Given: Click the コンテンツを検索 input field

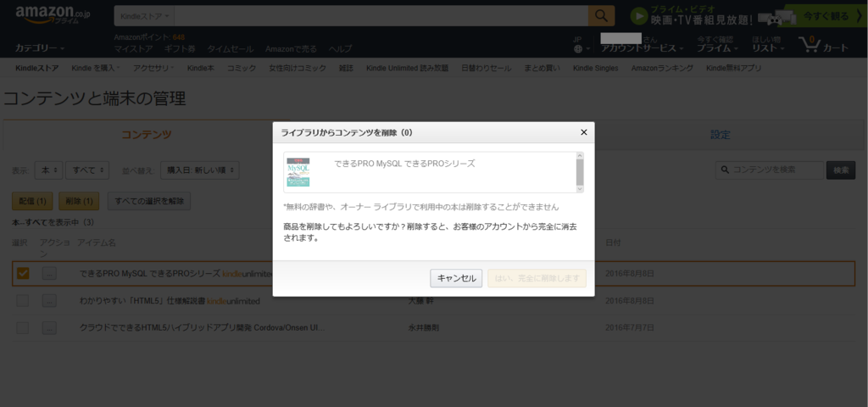Looking at the screenshot, I should [x=769, y=170].
